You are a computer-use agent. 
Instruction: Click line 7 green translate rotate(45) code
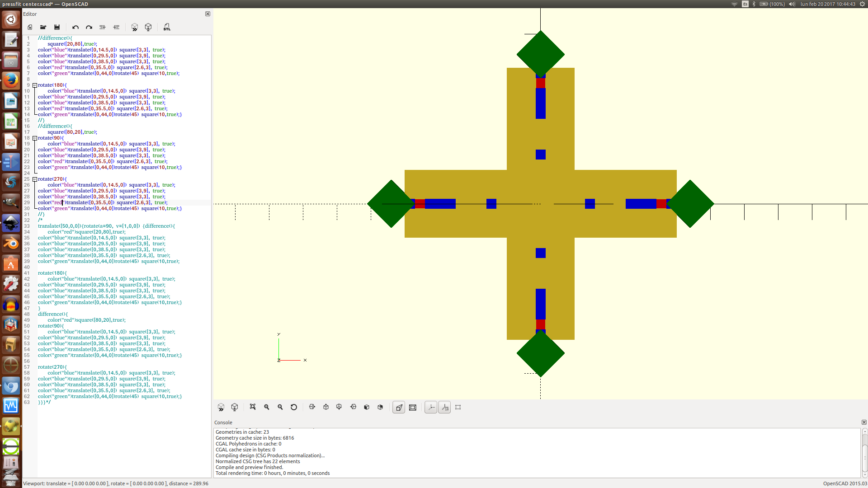pos(108,73)
